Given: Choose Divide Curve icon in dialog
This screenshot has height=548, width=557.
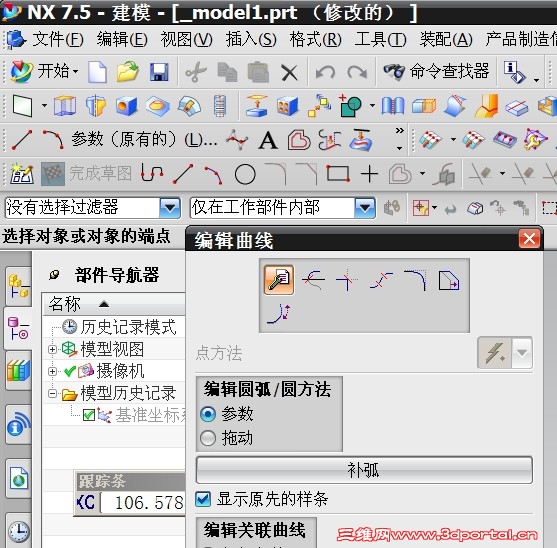Looking at the screenshot, I should click(x=381, y=280).
